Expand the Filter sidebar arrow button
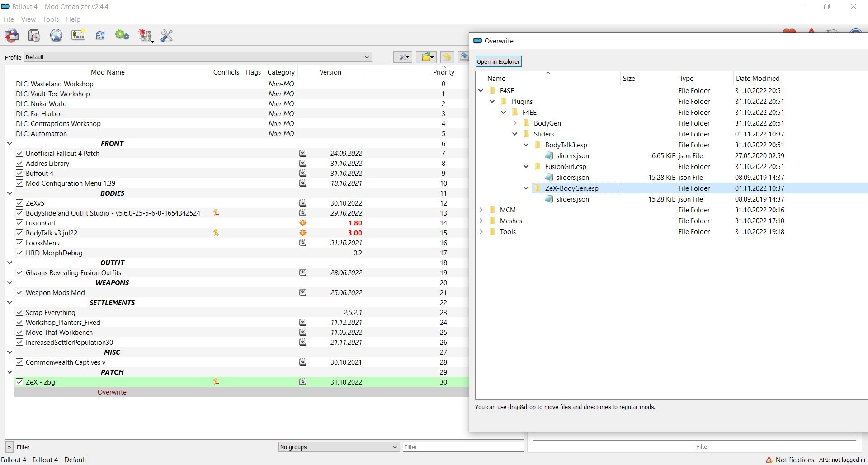Image resolution: width=868 pixels, height=465 pixels. click(9, 447)
